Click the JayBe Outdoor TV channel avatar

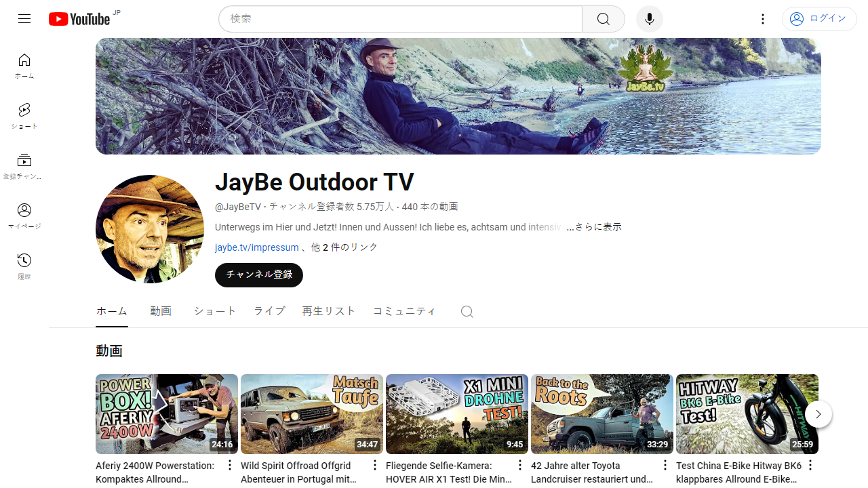[150, 229]
